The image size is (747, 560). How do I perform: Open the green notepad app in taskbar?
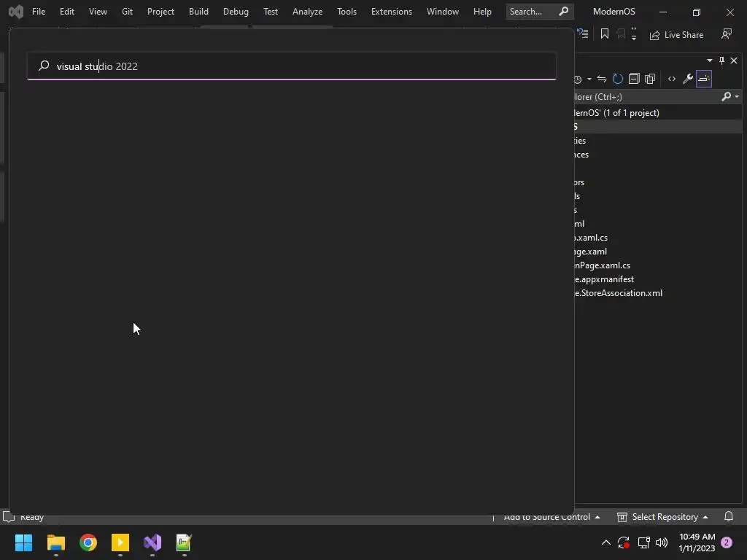point(184,542)
